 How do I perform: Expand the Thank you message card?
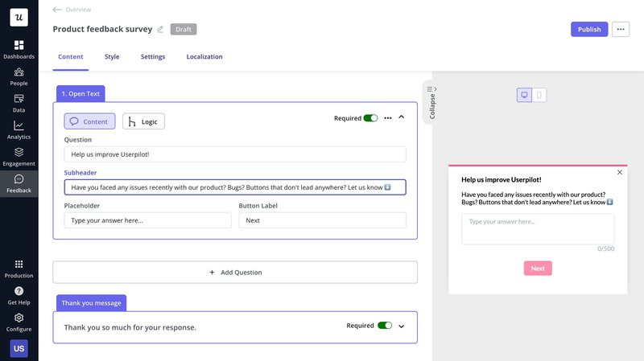401,326
